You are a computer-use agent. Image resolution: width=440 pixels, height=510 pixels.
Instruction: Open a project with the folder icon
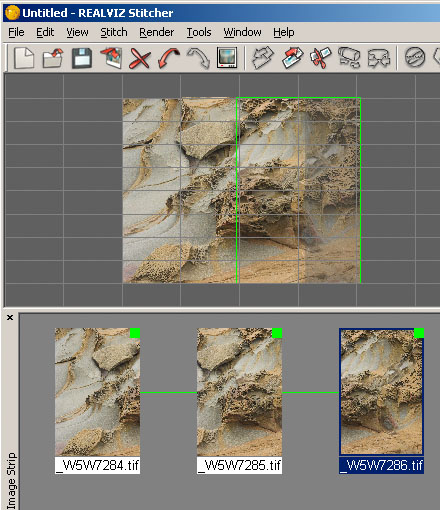[x=53, y=58]
